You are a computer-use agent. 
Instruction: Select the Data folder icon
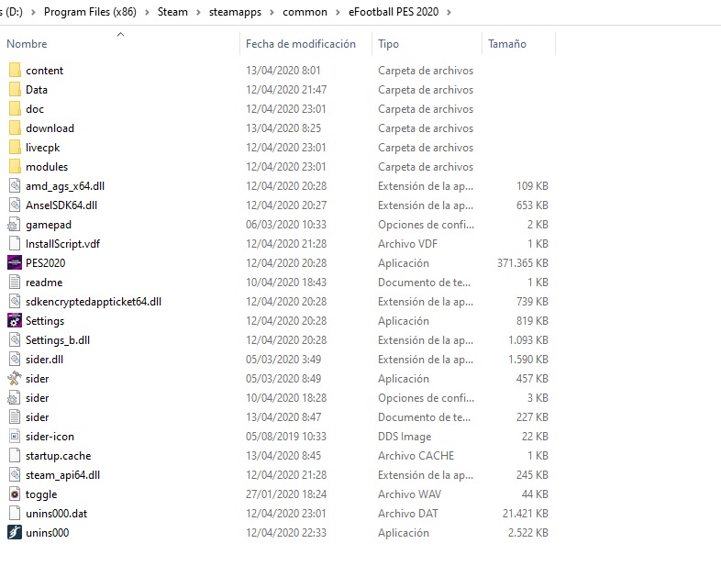coord(15,90)
